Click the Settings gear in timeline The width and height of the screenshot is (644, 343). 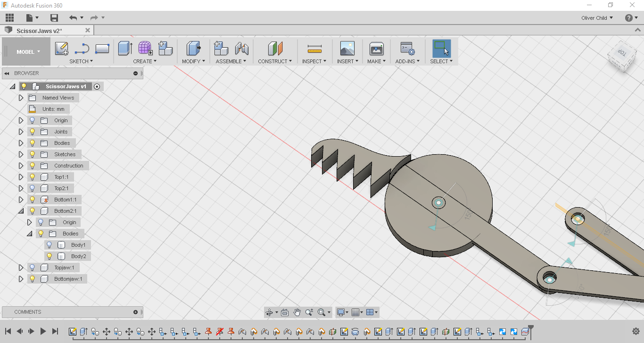[636, 331]
